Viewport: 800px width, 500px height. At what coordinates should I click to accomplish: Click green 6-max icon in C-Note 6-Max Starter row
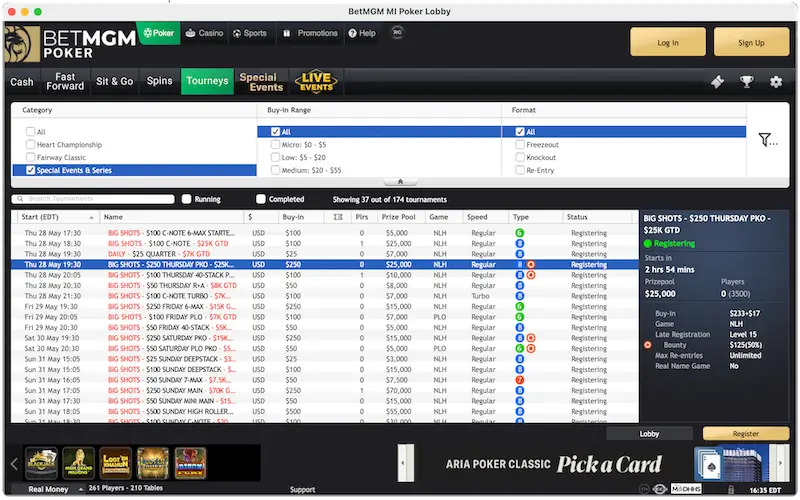pyautogui.click(x=519, y=233)
